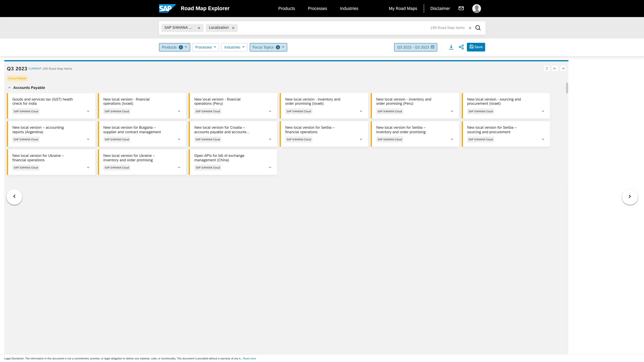
Task: Open the Industries filter dropdown
Action: click(234, 47)
